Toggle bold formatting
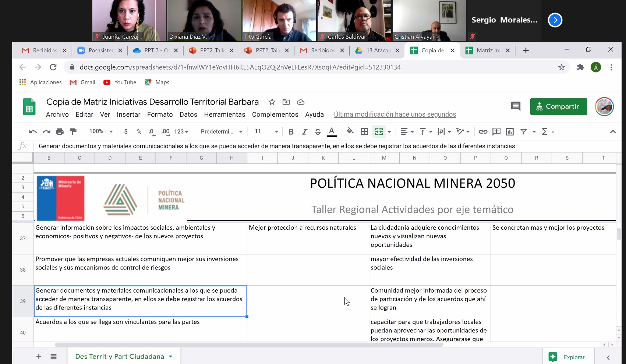The image size is (626, 364). pos(291,131)
